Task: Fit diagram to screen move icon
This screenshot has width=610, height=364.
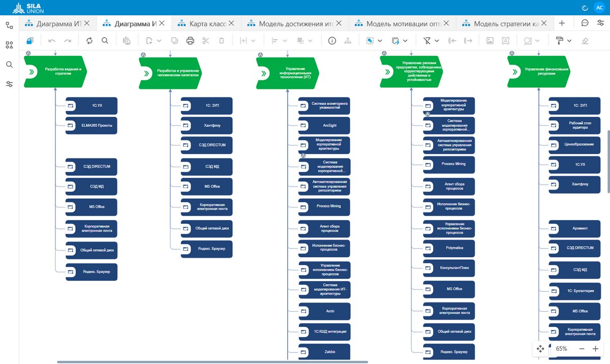Action: click(540, 349)
